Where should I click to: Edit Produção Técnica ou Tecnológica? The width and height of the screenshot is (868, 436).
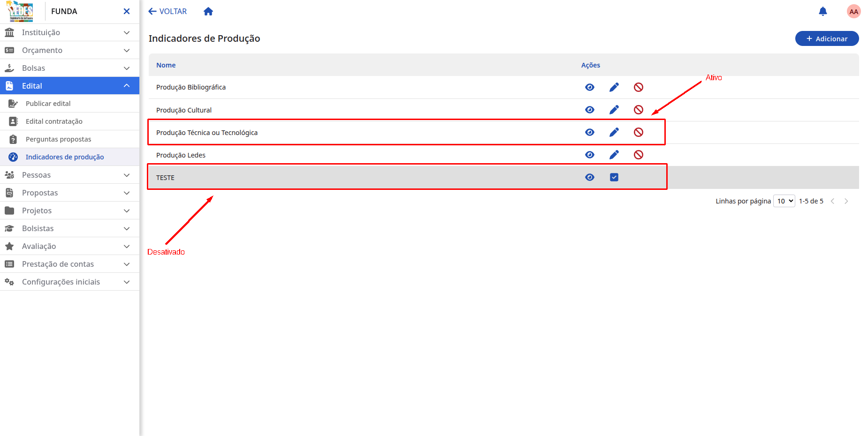[614, 132]
